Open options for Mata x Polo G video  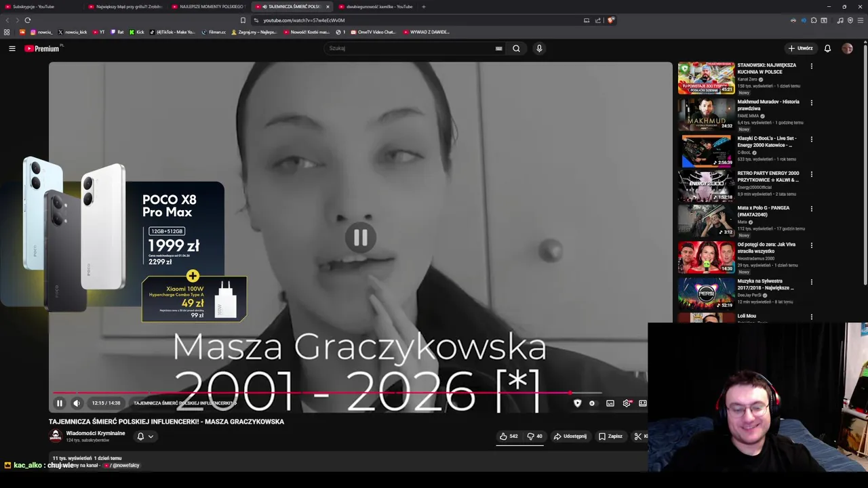[x=811, y=209]
